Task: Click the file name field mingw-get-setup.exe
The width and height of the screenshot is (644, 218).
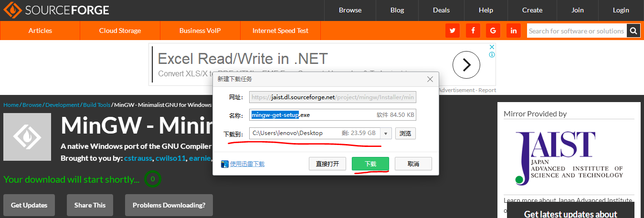Action: 333,115
